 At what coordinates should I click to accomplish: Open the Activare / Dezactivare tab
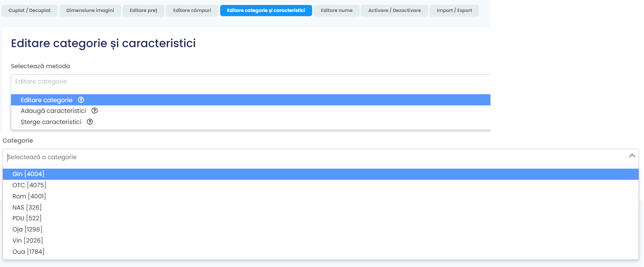pos(394,10)
